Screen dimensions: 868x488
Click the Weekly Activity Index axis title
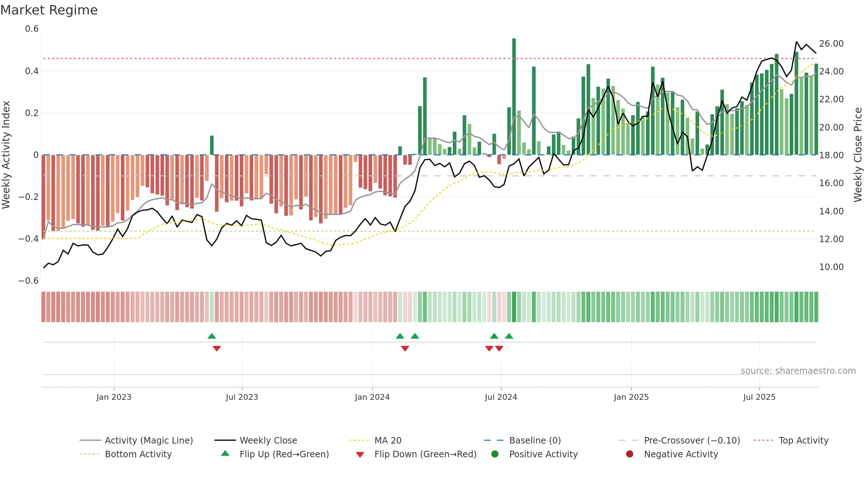click(6, 155)
